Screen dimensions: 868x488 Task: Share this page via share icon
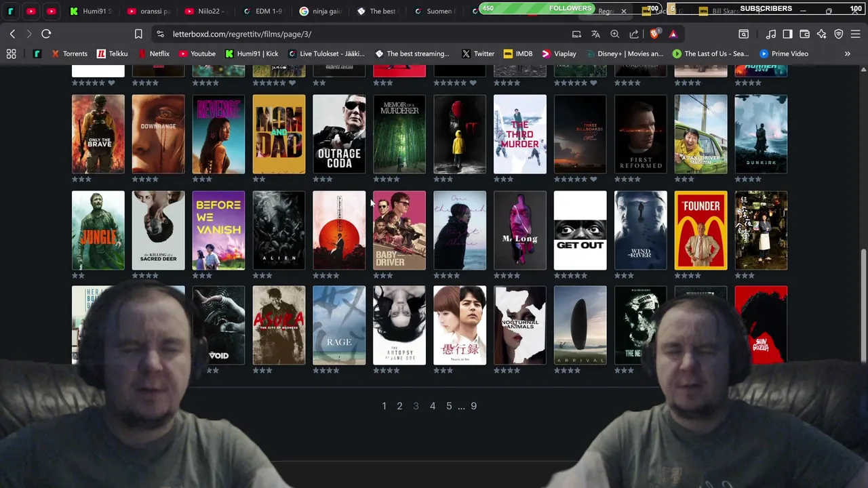634,34
